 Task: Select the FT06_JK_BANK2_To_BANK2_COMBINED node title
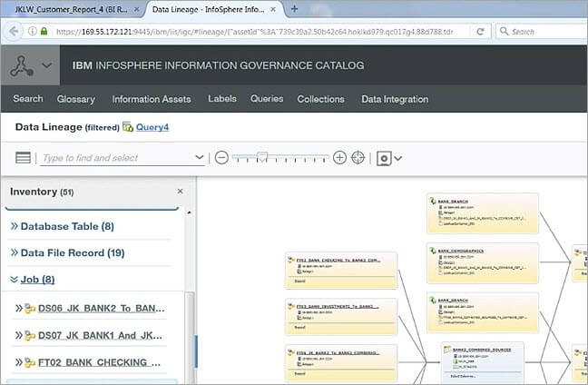click(338, 352)
